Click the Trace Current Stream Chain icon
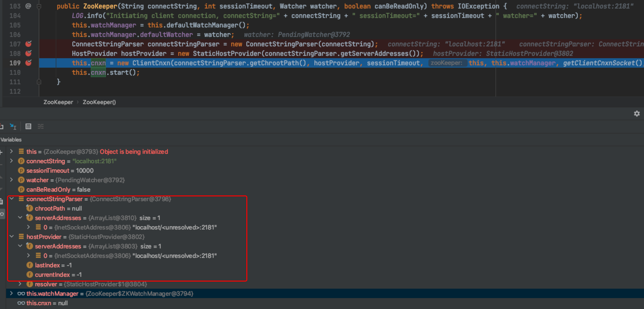 (40, 126)
